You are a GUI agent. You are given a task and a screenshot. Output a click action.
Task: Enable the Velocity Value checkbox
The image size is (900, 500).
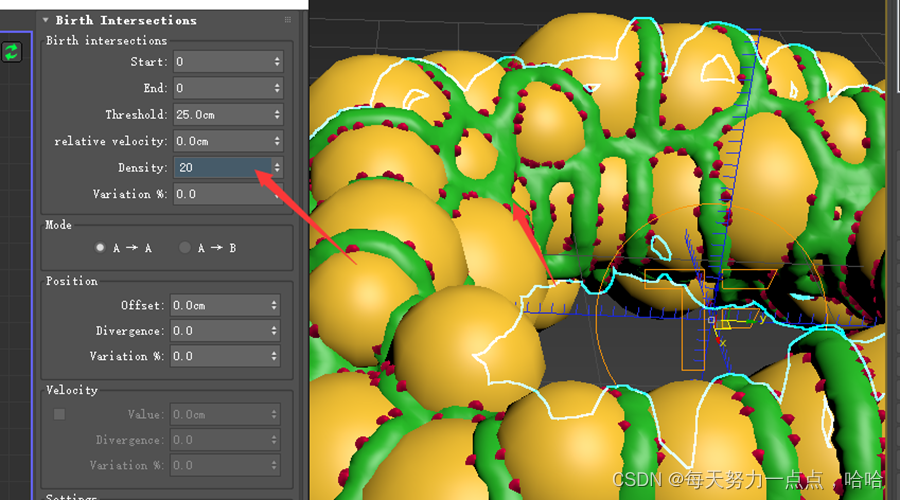click(59, 414)
